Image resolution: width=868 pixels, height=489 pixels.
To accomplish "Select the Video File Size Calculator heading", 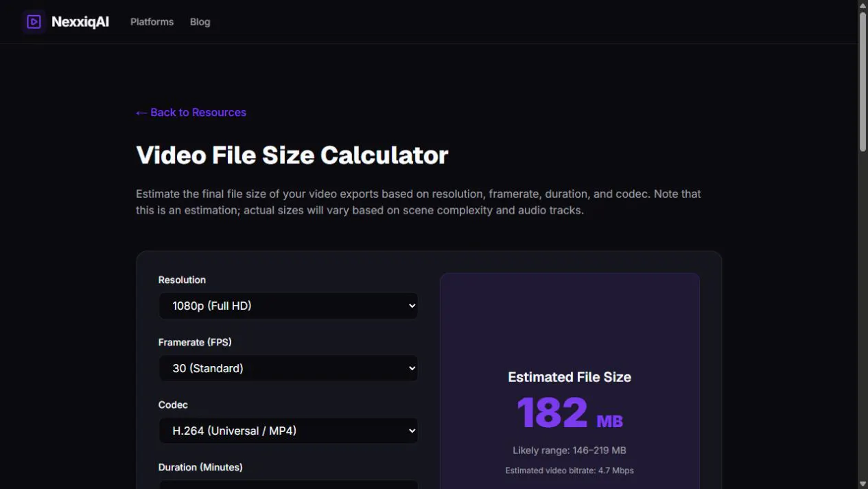I will (x=292, y=155).
